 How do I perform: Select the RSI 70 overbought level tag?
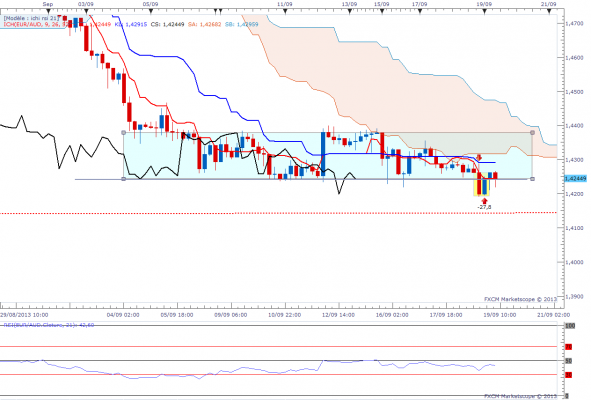tap(568, 347)
